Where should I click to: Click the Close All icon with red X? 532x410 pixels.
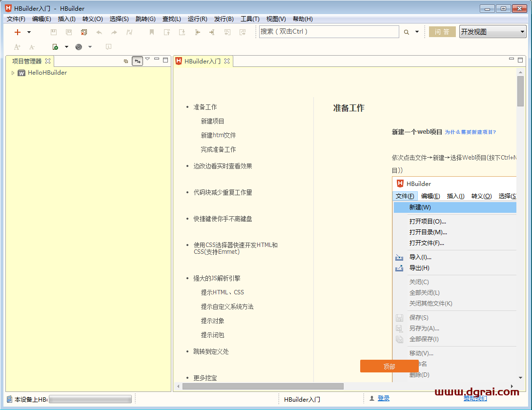[x=84, y=32]
